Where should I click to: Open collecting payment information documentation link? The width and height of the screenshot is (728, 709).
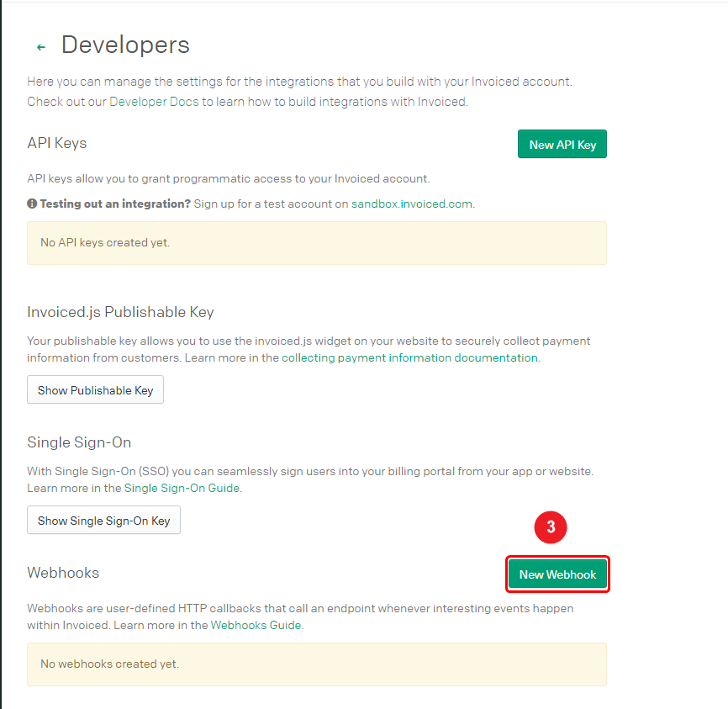pyautogui.click(x=409, y=357)
